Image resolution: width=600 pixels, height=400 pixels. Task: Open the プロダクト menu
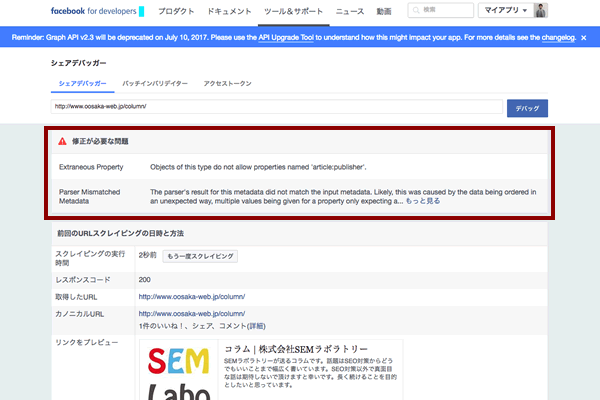pos(176,11)
